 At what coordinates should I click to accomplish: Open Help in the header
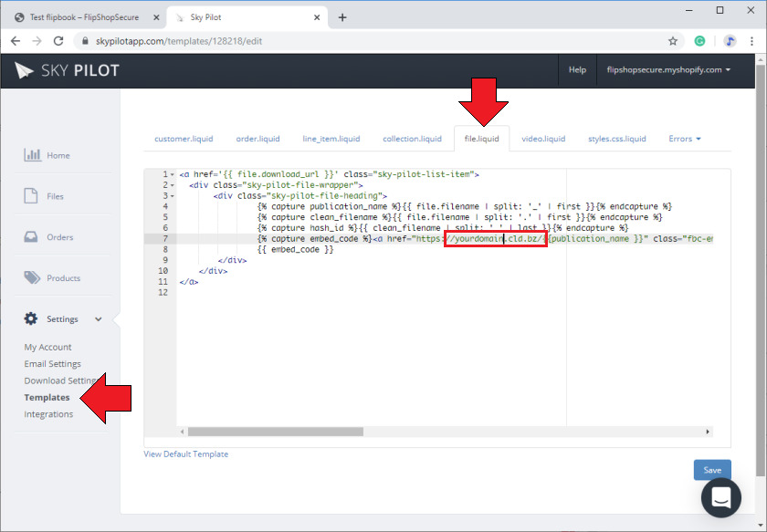click(x=577, y=70)
